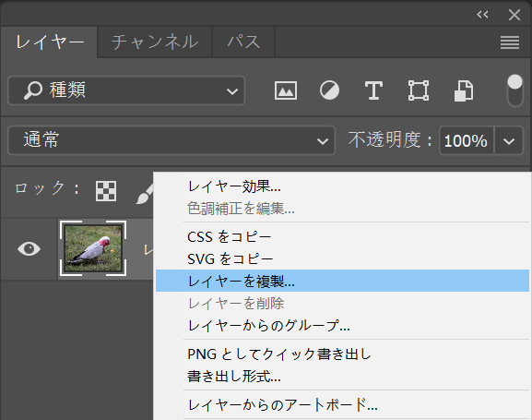
Task: Close the Layers panel
Action: (x=514, y=15)
